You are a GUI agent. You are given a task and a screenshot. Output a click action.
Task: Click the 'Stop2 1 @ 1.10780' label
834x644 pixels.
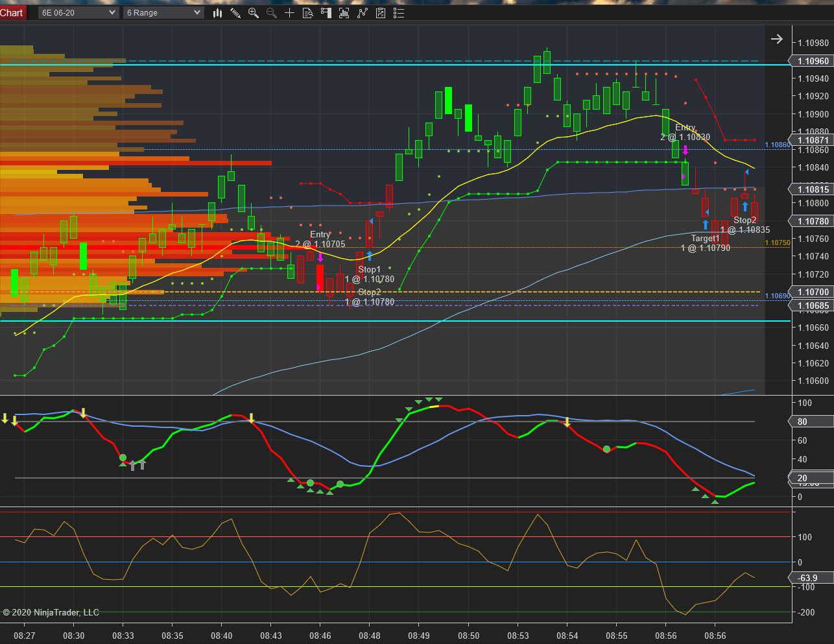(x=370, y=297)
